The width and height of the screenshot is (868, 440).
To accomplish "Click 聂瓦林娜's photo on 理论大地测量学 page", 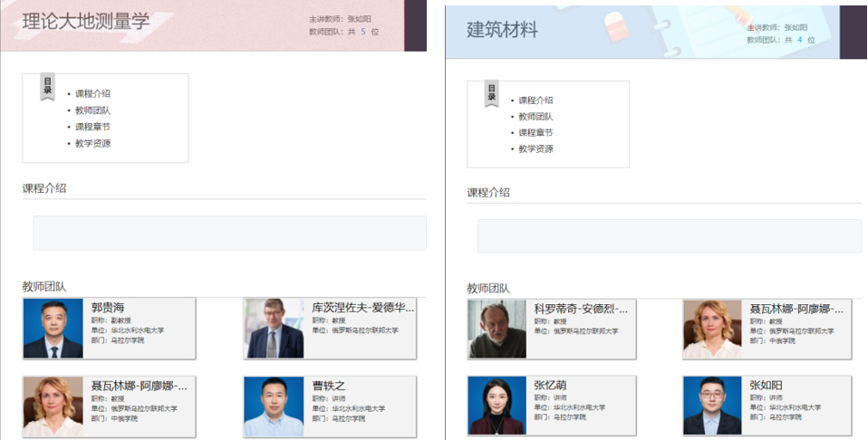I will [x=53, y=406].
